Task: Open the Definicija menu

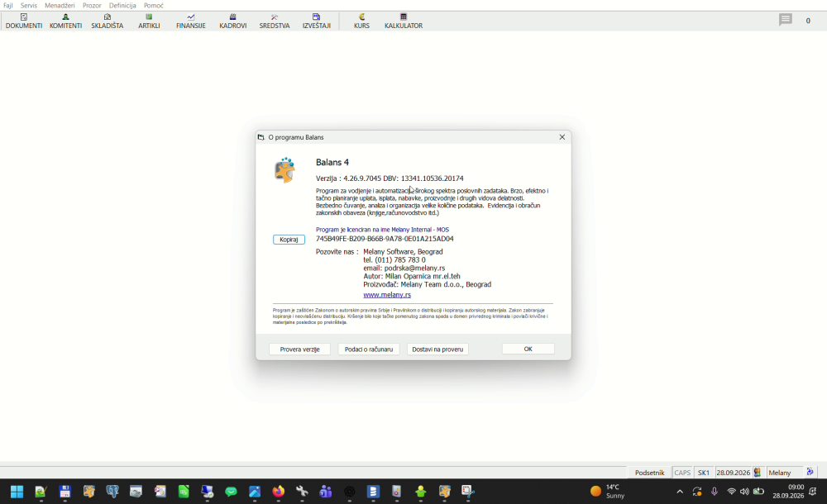Action: 122,5
